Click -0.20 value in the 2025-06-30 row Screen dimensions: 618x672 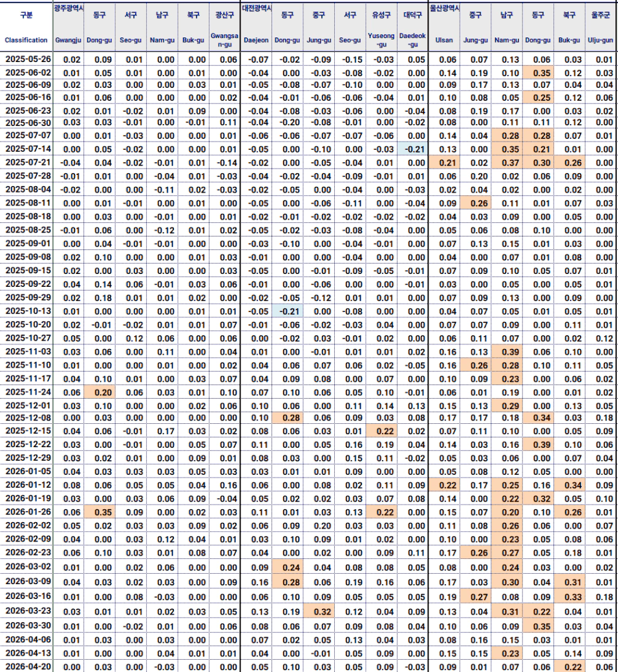click(289, 123)
